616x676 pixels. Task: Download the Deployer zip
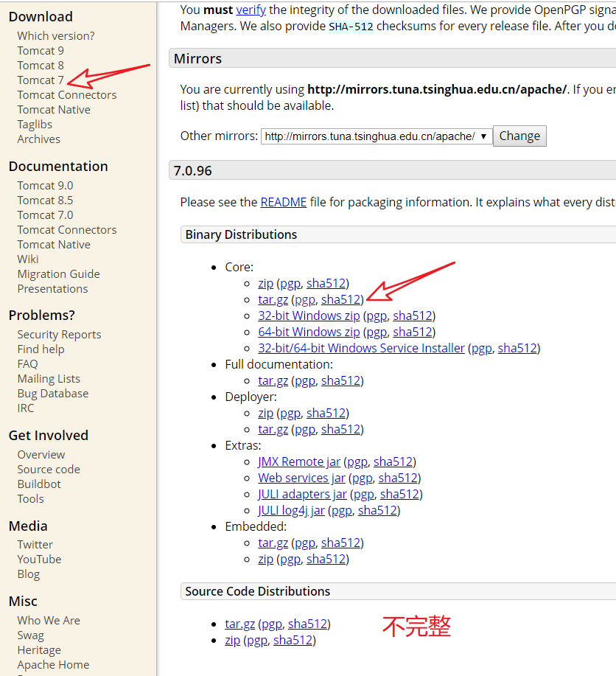tap(265, 414)
